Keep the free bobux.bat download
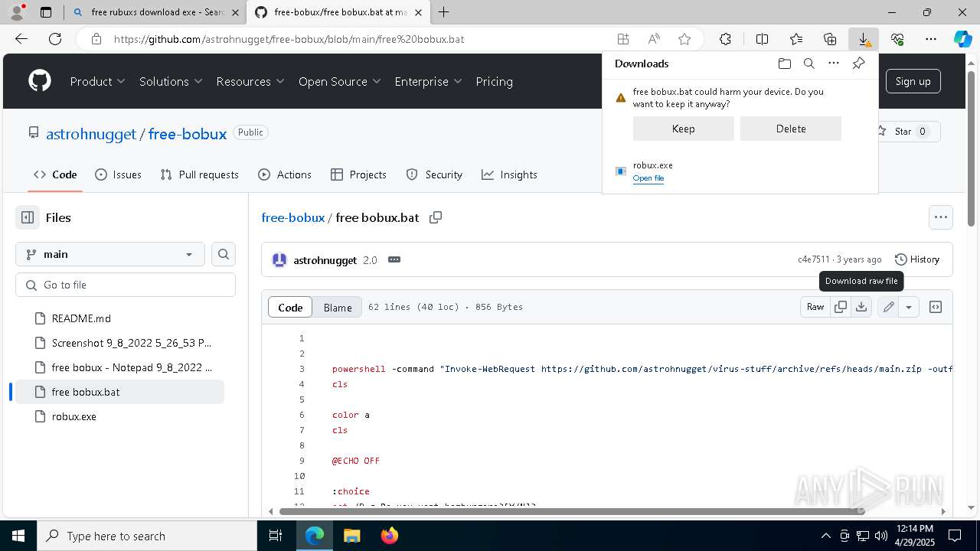Viewport: 980px width, 551px height. [x=684, y=129]
